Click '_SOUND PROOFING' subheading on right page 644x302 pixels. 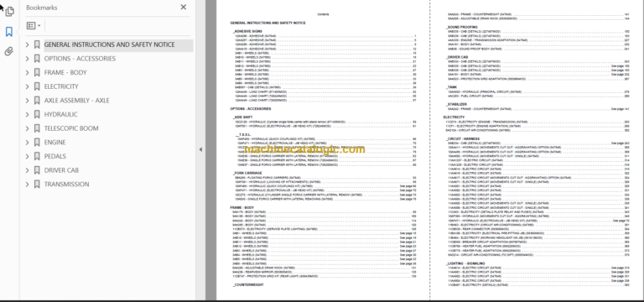(462, 27)
